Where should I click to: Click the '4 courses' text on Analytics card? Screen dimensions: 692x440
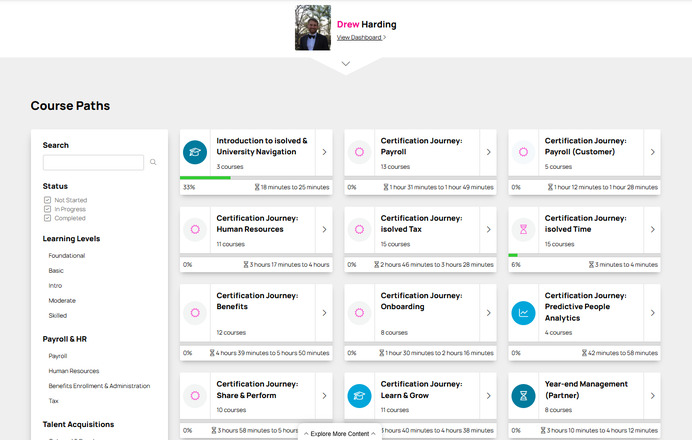[x=558, y=333]
